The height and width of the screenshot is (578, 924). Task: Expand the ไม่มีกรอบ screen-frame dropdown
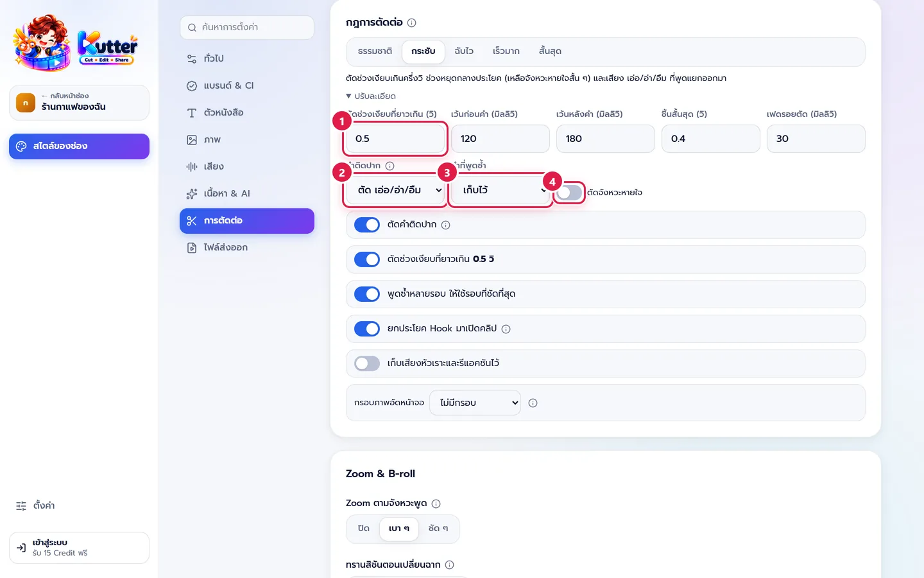click(x=475, y=403)
